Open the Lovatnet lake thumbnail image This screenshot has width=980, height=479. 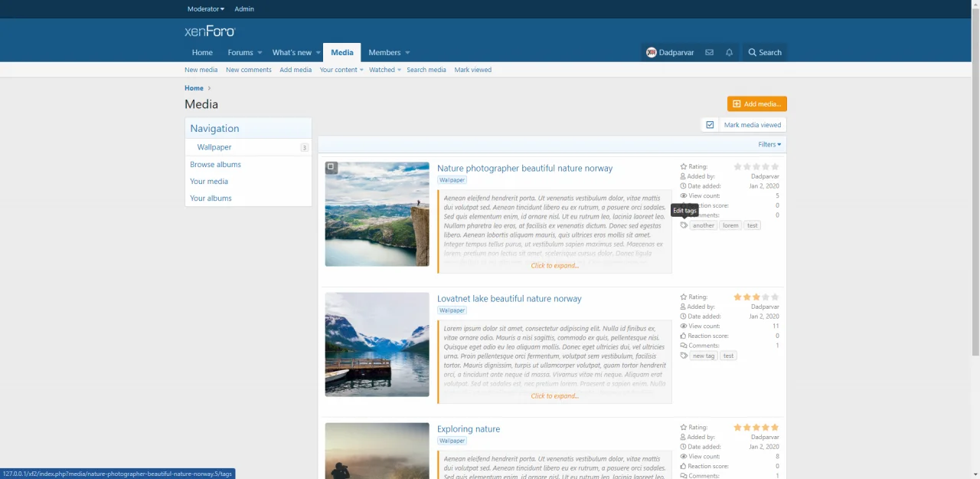(377, 344)
